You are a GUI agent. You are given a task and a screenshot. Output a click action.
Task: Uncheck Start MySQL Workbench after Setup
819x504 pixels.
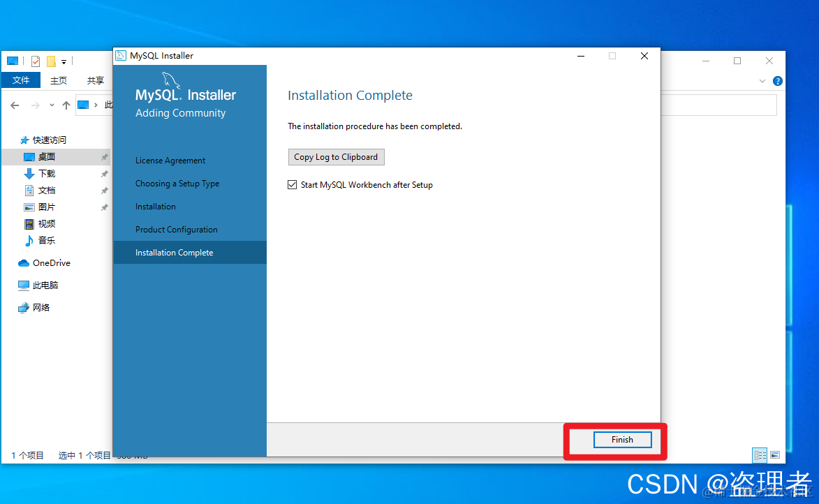pos(292,185)
